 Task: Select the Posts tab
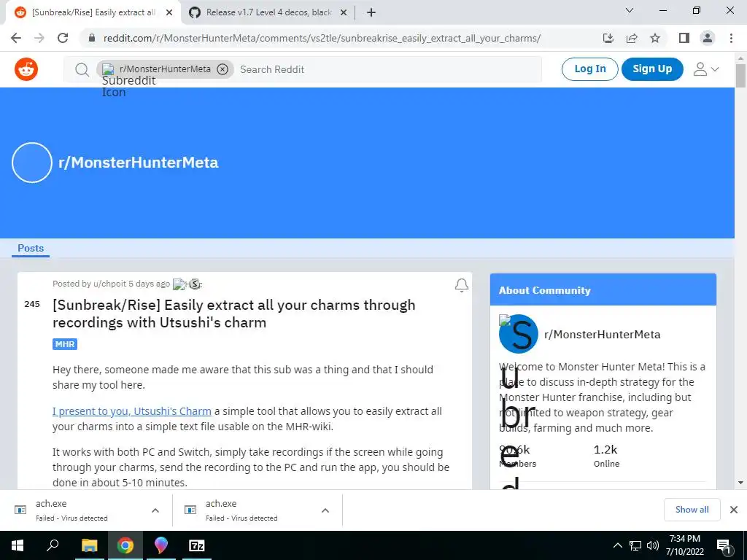(x=31, y=248)
